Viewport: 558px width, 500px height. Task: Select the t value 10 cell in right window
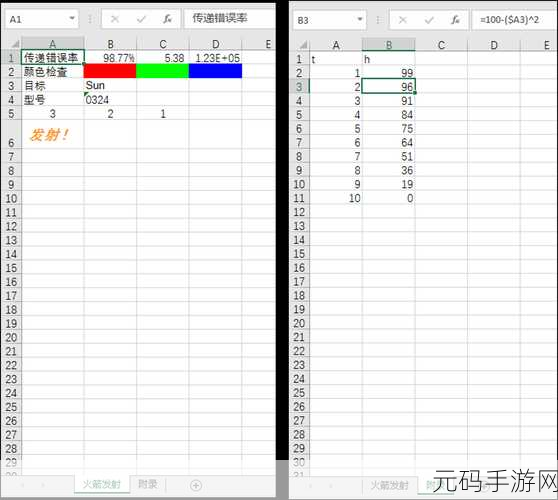pos(336,198)
